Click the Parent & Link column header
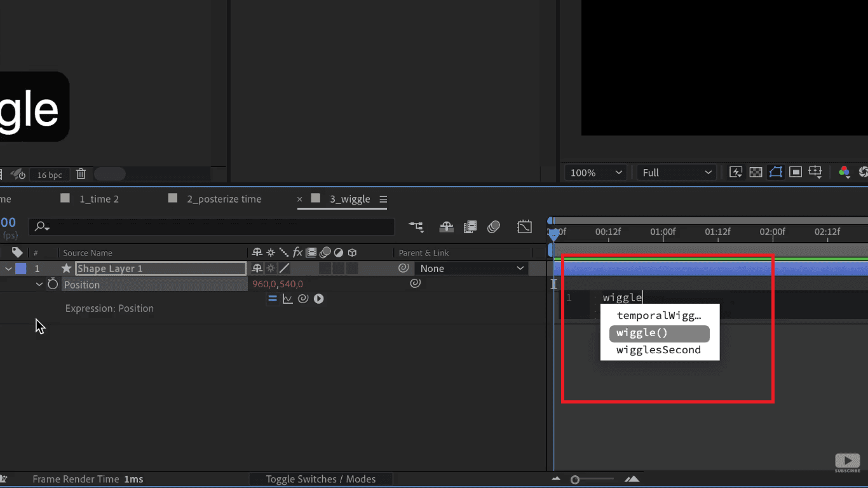The width and height of the screenshot is (868, 488). [424, 253]
